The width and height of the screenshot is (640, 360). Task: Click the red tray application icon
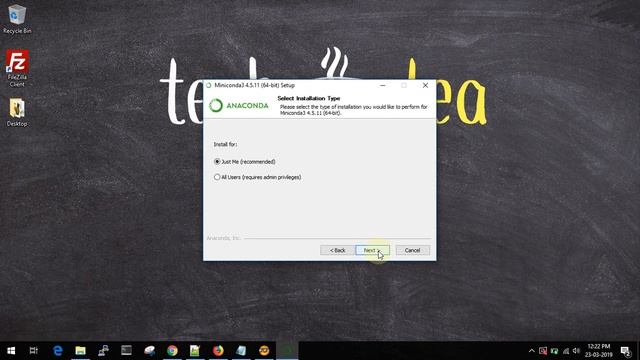point(543,351)
